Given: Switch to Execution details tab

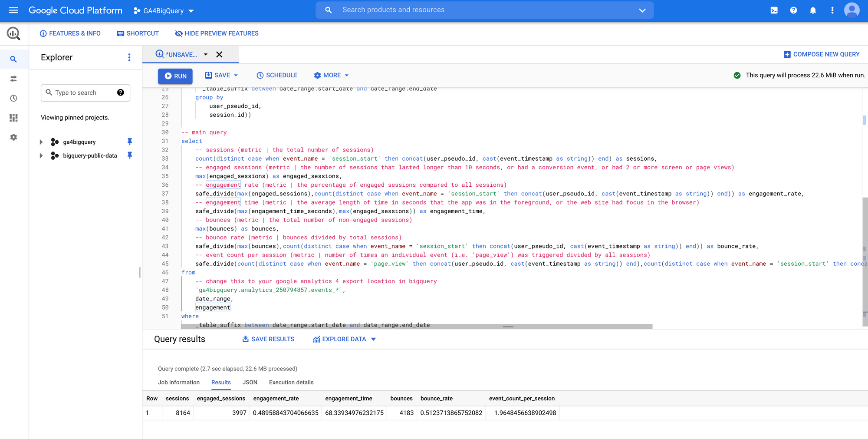Looking at the screenshot, I should coord(291,382).
